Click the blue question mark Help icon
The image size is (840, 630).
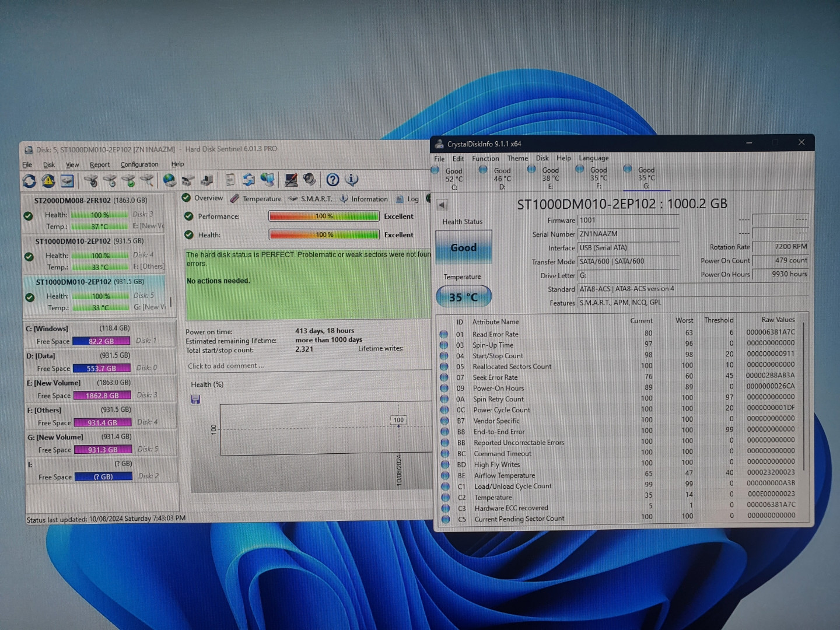(332, 180)
